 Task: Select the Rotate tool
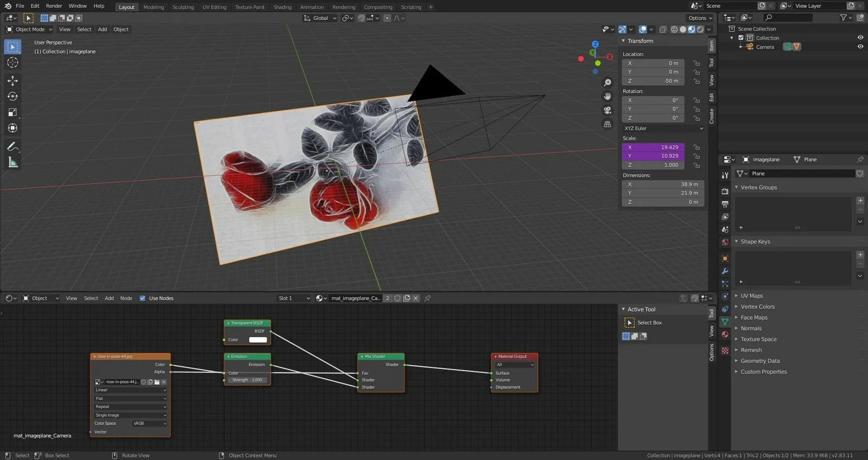[x=12, y=97]
